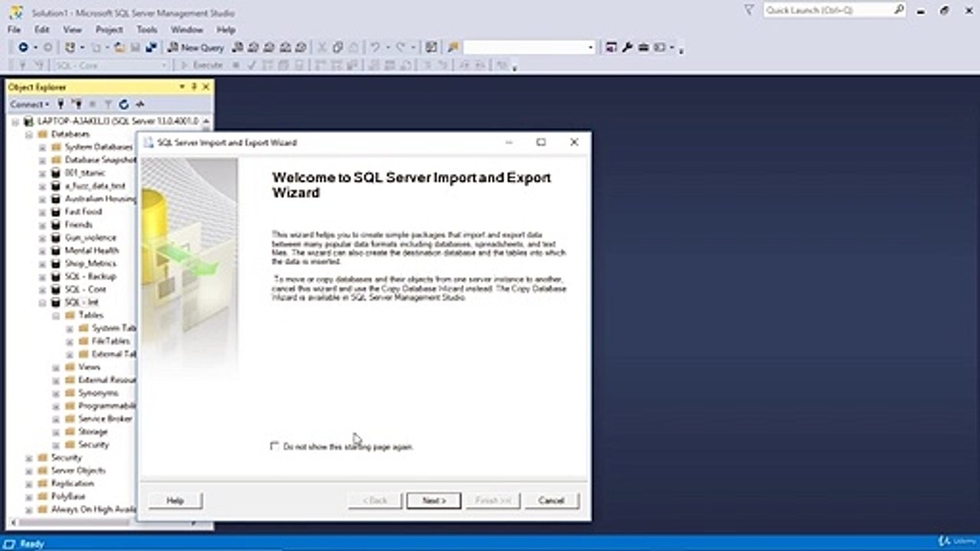Image resolution: width=980 pixels, height=551 pixels.
Task: Open the Object Explorer window position menu arrow
Action: pos(182,87)
